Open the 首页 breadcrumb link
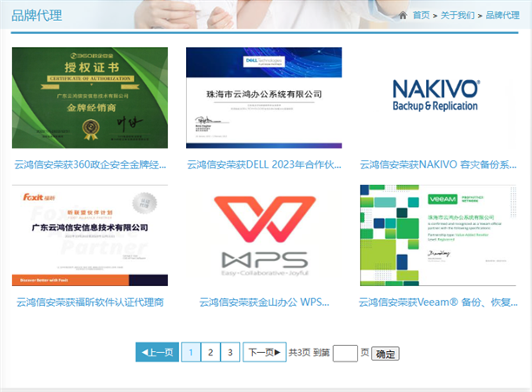Image resolution: width=532 pixels, height=392 pixels. [x=421, y=16]
